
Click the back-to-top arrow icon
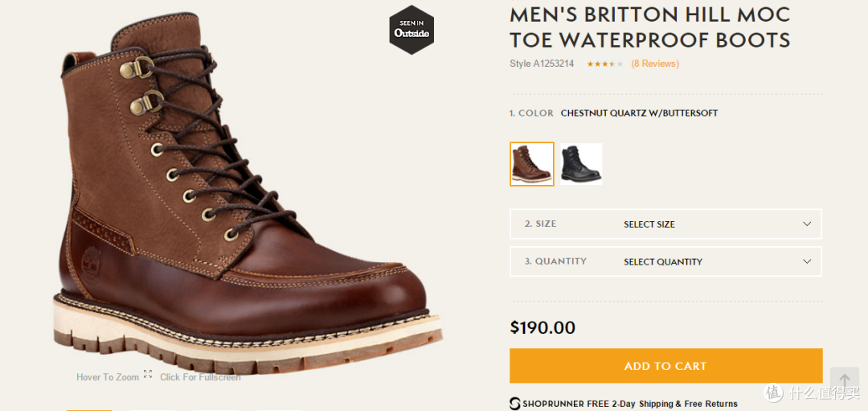(844, 380)
